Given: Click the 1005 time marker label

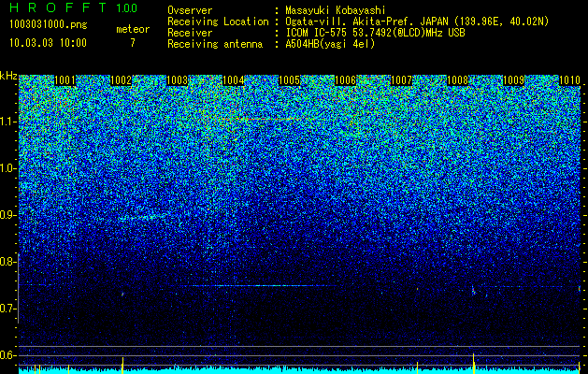Looking at the screenshot, I should [x=290, y=80].
